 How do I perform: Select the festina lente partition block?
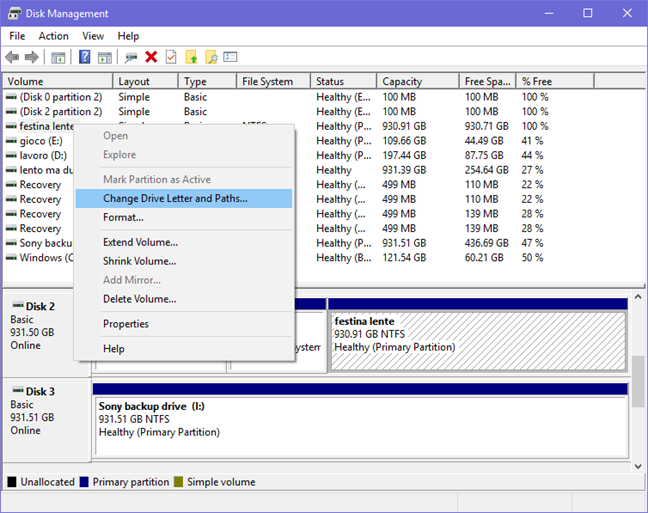tap(478, 341)
